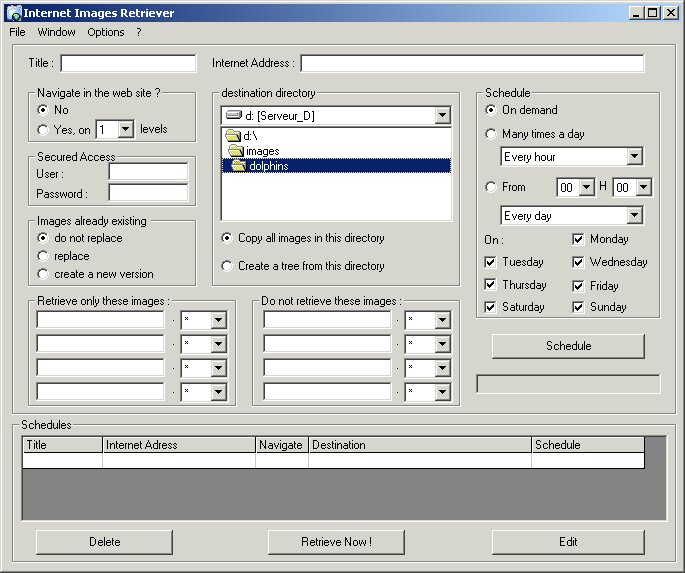Uncheck the Friday checkbox
Viewport: 685px width, 573px height.
point(578,286)
